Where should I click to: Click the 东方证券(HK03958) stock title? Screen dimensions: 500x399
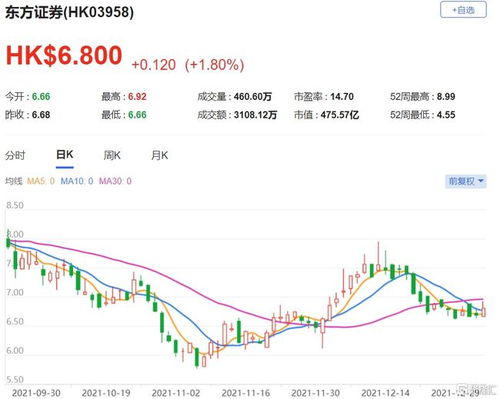point(69,13)
